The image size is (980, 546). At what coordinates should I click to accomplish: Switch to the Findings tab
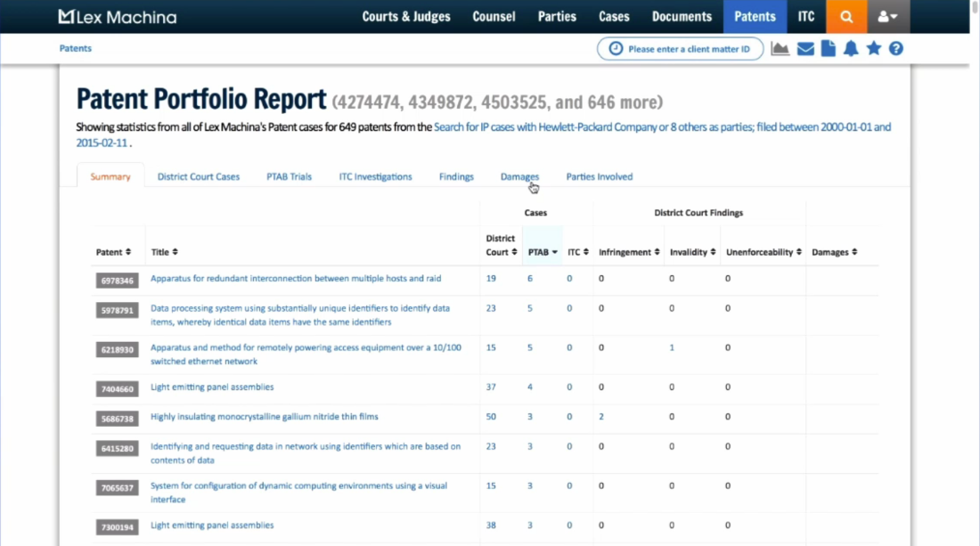click(456, 176)
